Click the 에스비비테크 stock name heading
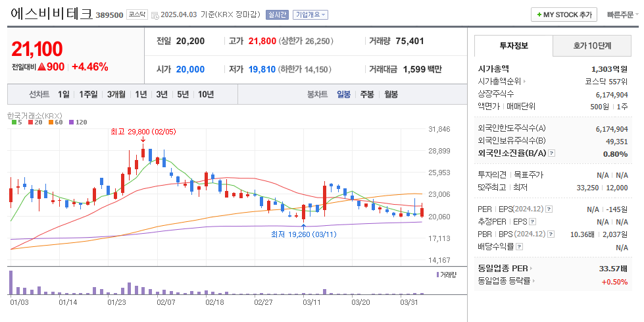The width and height of the screenshot is (644, 322). pyautogui.click(x=52, y=14)
